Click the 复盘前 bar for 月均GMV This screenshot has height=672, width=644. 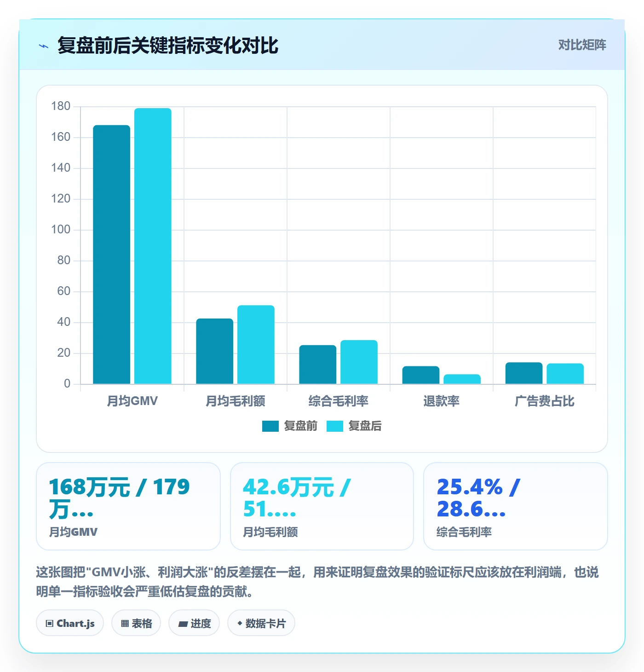coord(112,255)
